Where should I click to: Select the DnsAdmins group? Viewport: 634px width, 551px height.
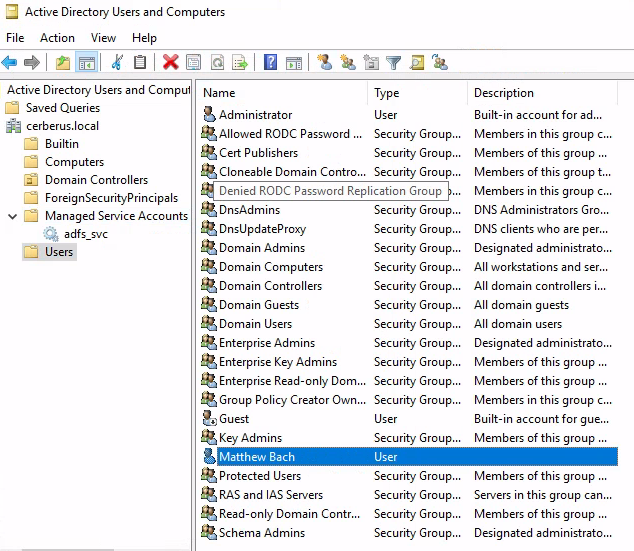[249, 210]
